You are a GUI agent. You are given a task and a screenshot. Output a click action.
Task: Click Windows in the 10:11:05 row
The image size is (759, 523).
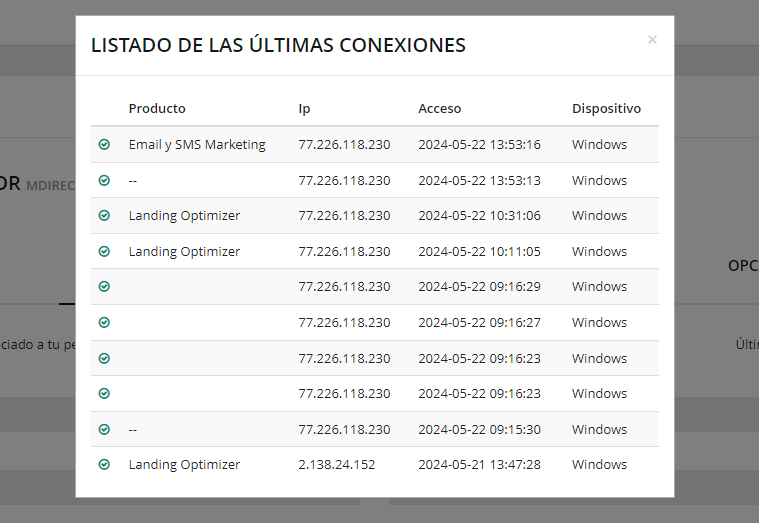599,252
